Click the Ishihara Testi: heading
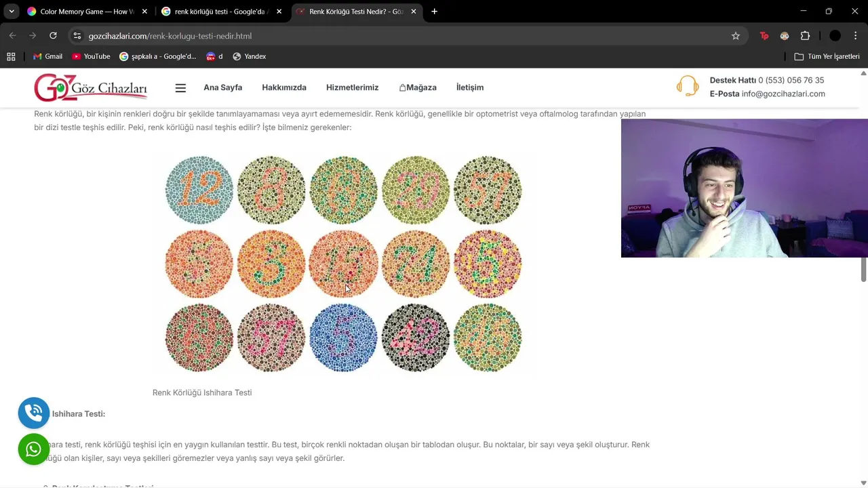This screenshot has width=868, height=488. point(79,413)
